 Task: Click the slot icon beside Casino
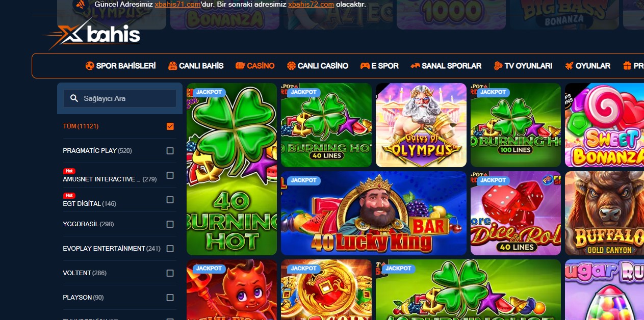(x=240, y=66)
